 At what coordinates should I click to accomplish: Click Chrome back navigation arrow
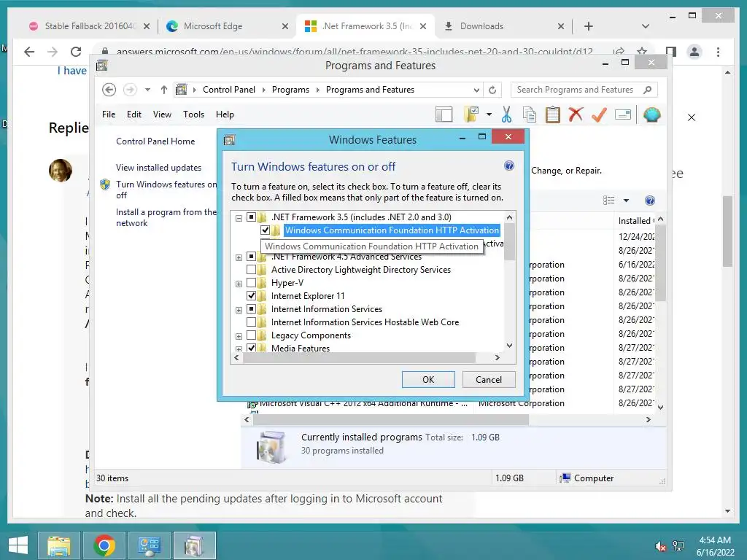[29, 52]
